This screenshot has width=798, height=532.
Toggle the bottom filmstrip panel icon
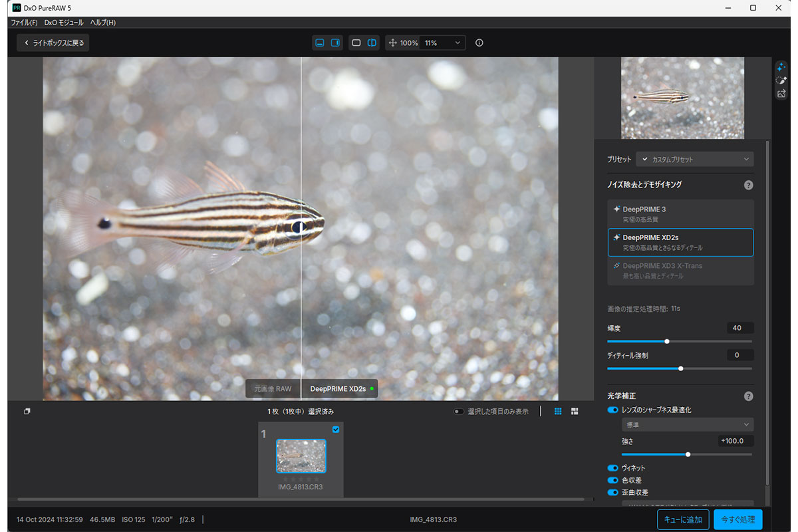[320, 43]
